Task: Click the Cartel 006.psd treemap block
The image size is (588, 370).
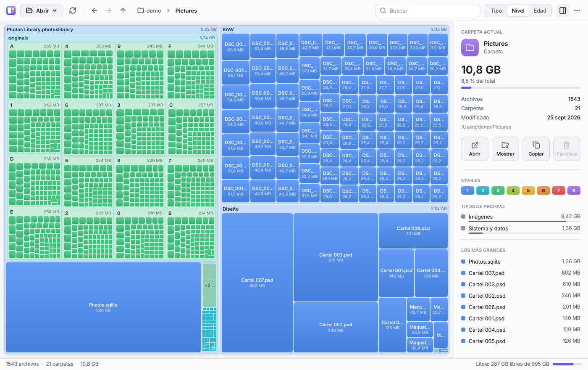Action: click(413, 231)
